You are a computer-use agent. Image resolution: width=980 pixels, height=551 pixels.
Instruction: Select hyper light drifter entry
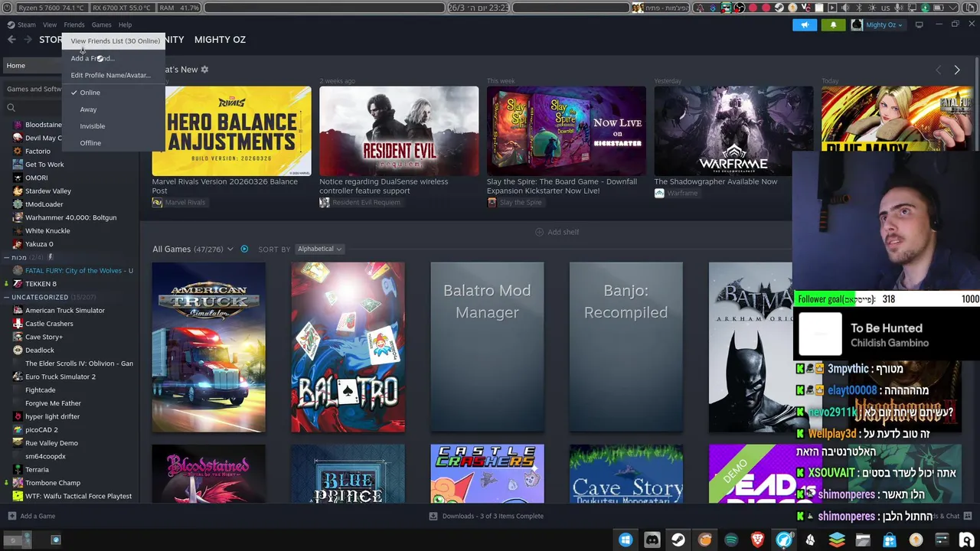[x=52, y=416]
